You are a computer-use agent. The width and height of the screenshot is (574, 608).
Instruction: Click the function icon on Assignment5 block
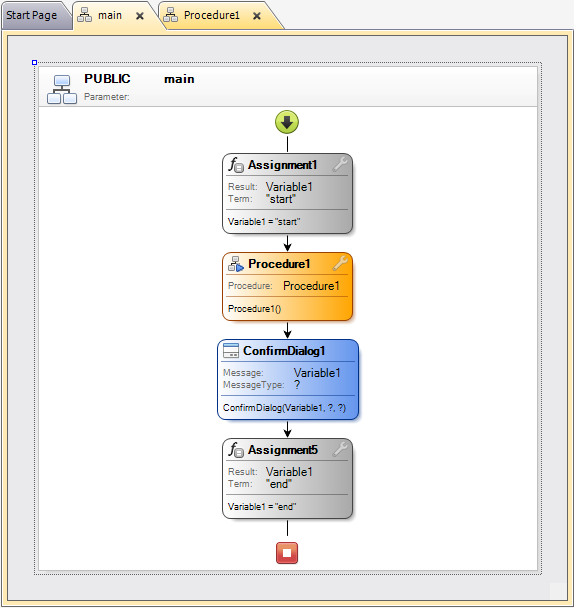(236, 450)
